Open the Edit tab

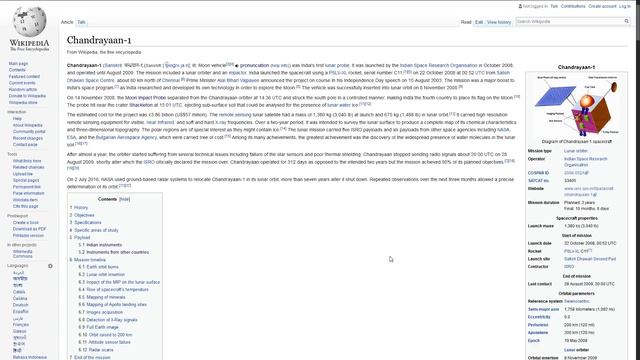click(x=479, y=22)
